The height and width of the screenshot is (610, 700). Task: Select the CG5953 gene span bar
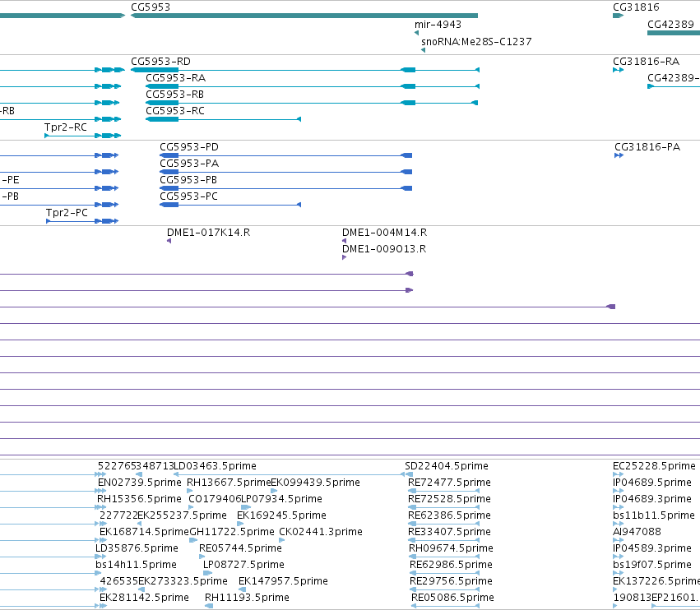tap(304, 16)
